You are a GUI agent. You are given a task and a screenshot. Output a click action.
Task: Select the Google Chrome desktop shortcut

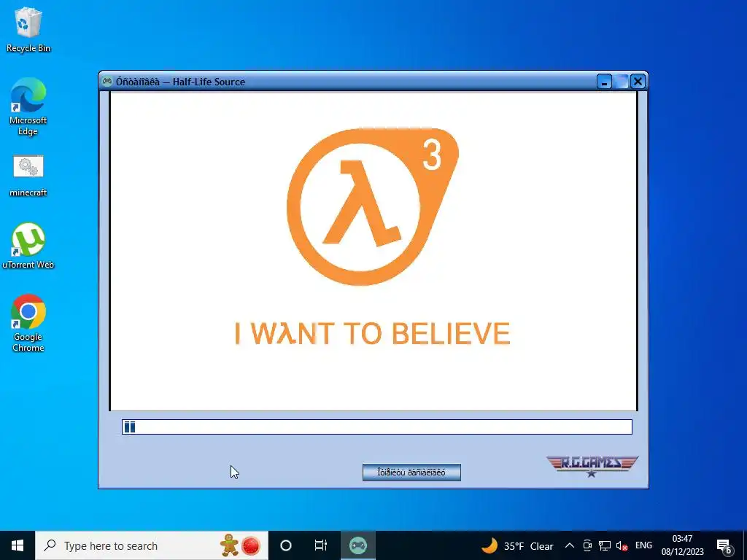pos(28,323)
